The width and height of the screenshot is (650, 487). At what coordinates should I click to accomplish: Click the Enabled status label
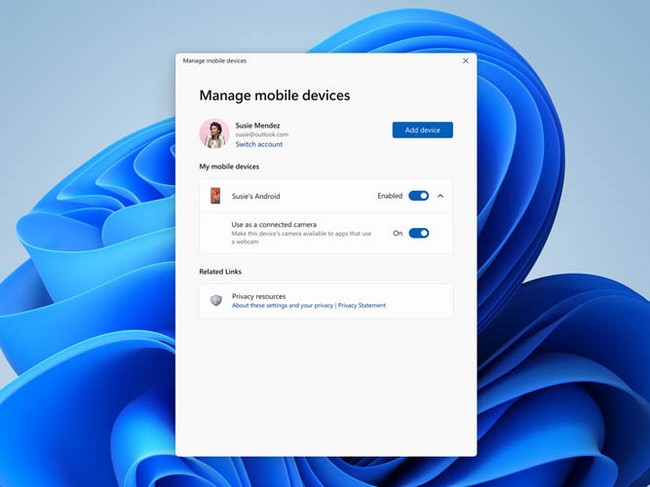[390, 196]
